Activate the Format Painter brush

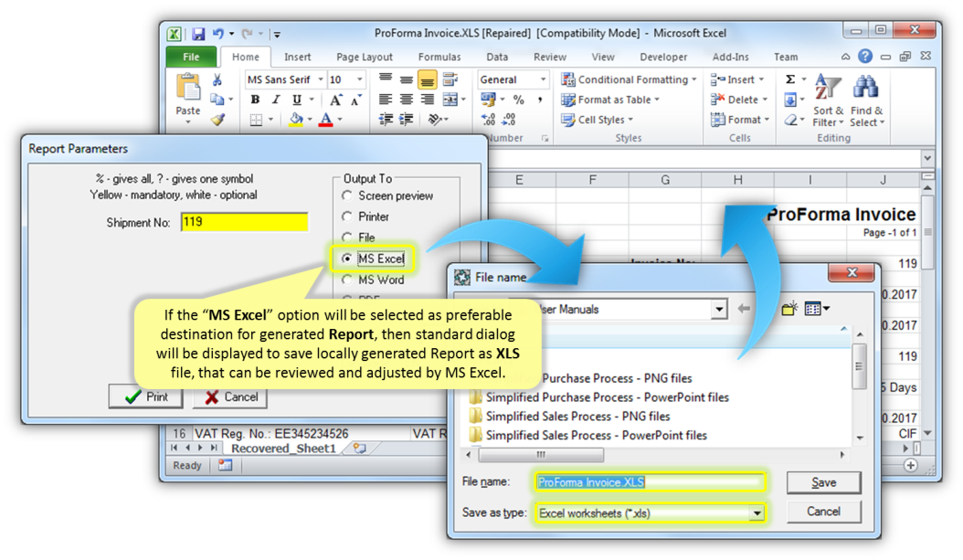tap(217, 120)
